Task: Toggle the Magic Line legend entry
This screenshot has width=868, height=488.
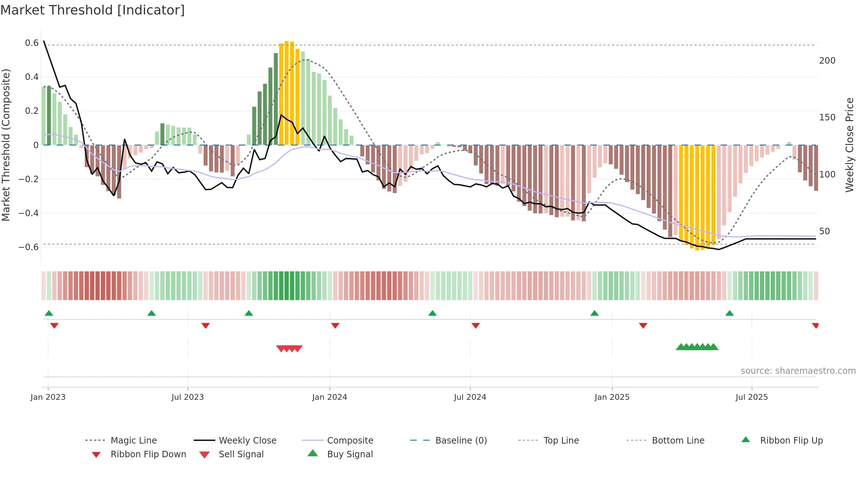Action: point(121,440)
